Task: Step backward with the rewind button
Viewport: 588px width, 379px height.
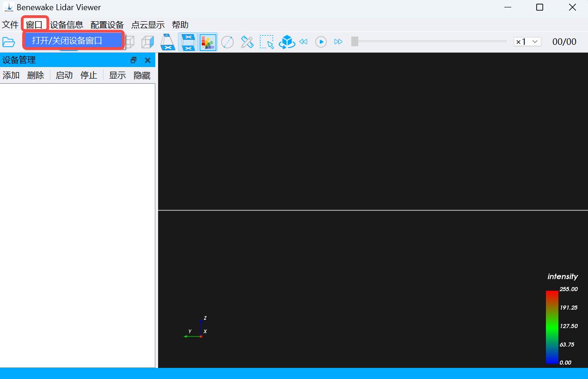Action: click(x=303, y=42)
